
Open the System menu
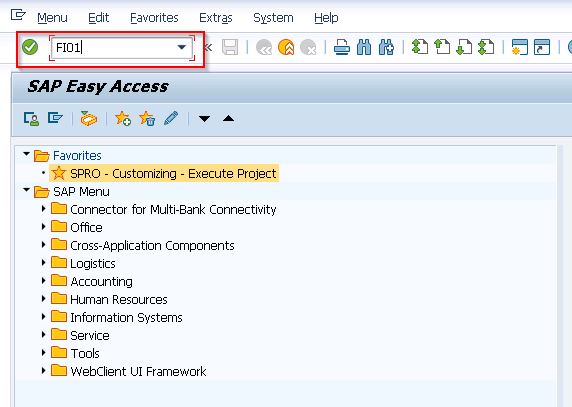[273, 18]
